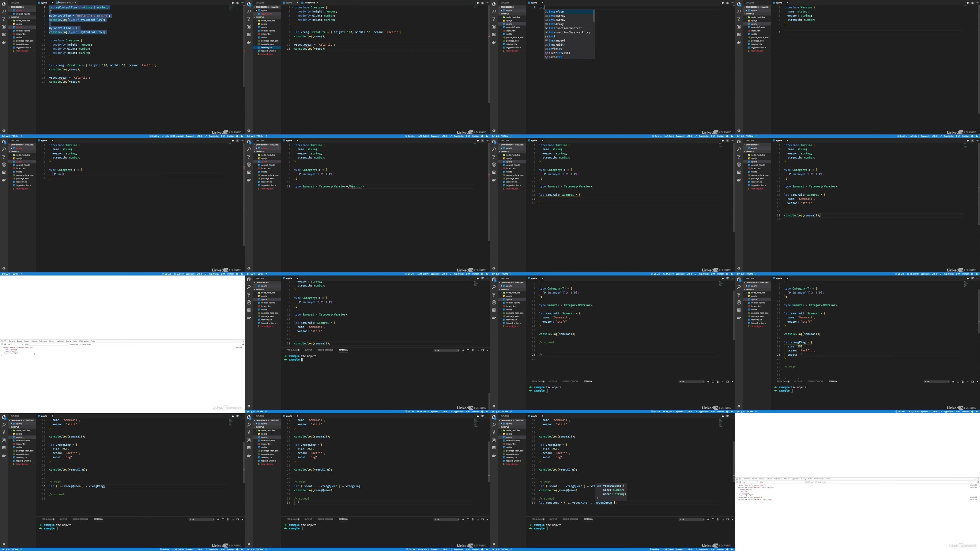Viewport: 980px width, 551px height.
Task: Open Search icon in the readonly.ts editor window
Action: coord(249,11)
